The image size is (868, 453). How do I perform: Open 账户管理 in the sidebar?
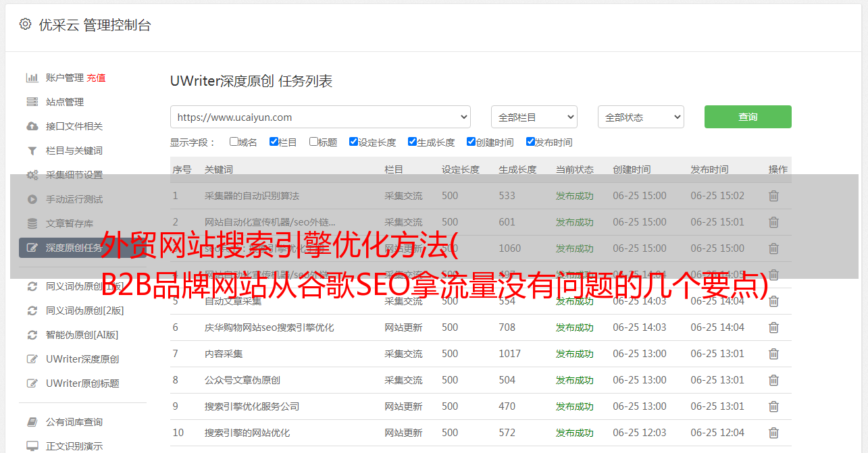pyautogui.click(x=65, y=78)
